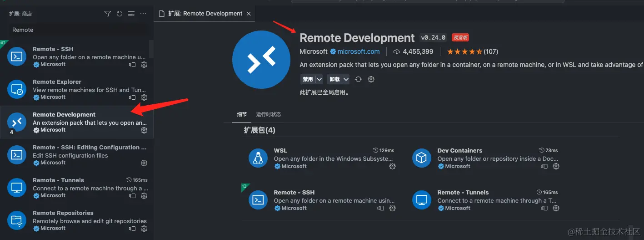Open Remote - Tunnels in the extension pack
Image resolution: width=644 pixels, height=240 pixels.
coord(486,200)
